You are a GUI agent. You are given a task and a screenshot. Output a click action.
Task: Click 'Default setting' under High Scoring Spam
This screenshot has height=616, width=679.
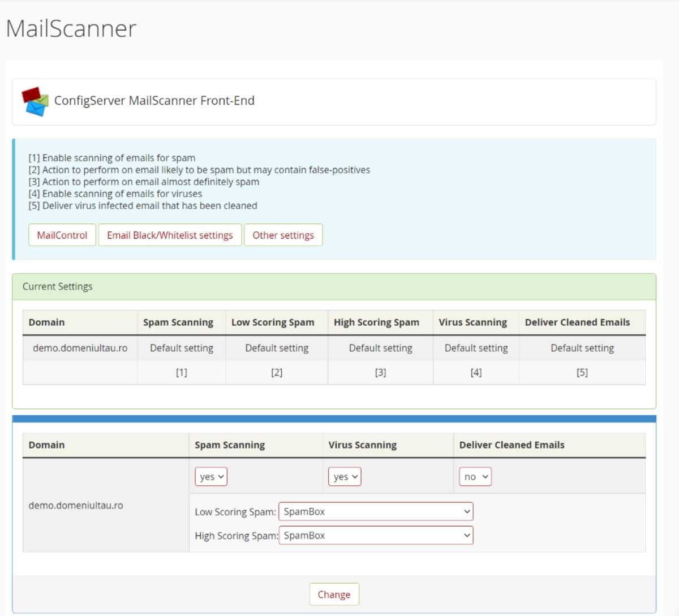(381, 348)
